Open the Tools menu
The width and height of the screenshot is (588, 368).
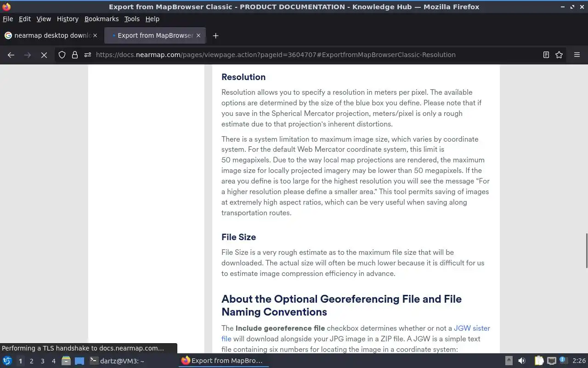[x=132, y=19]
